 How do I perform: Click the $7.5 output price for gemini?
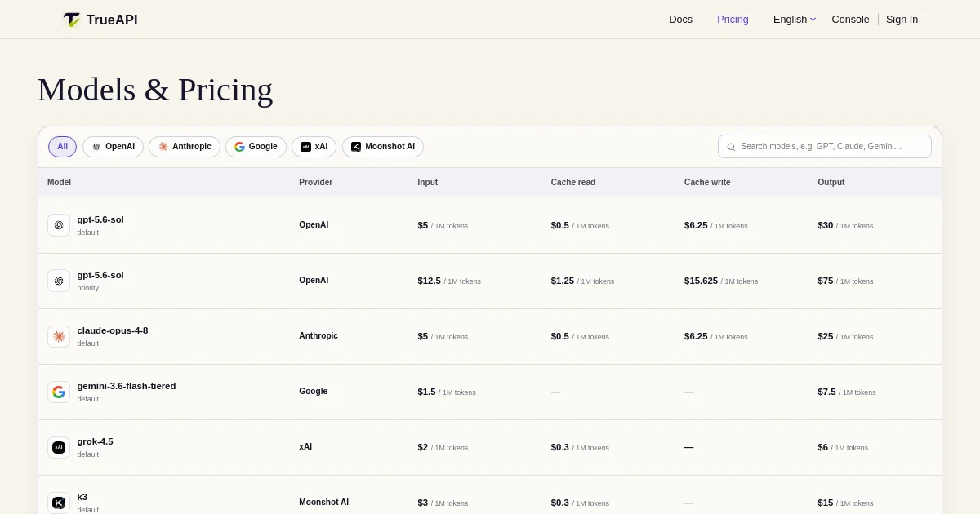[x=826, y=392]
